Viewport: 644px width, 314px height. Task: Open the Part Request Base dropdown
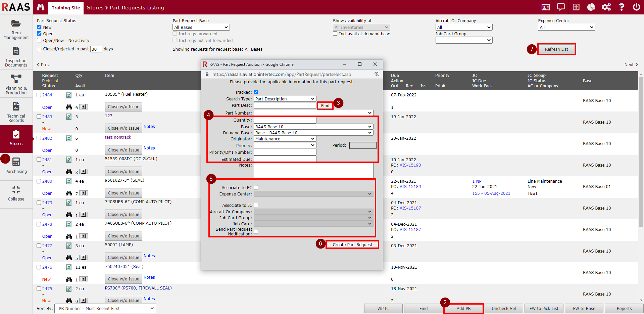coord(201,27)
